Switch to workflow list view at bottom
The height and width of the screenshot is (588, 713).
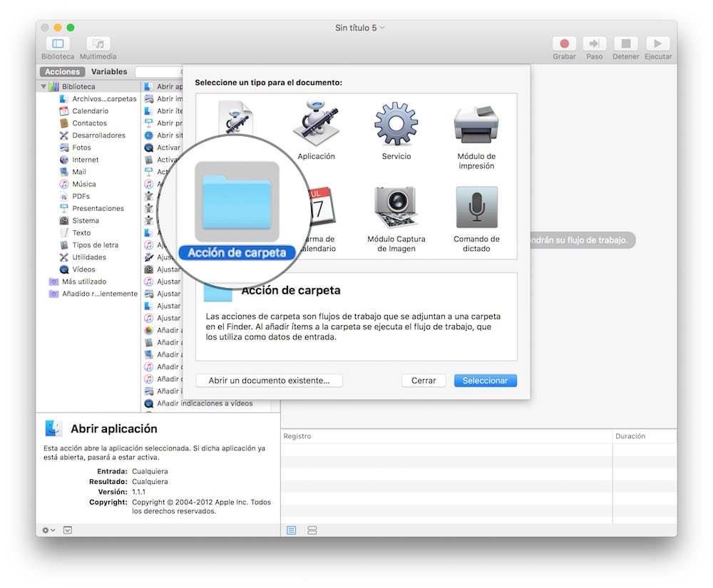coord(292,530)
